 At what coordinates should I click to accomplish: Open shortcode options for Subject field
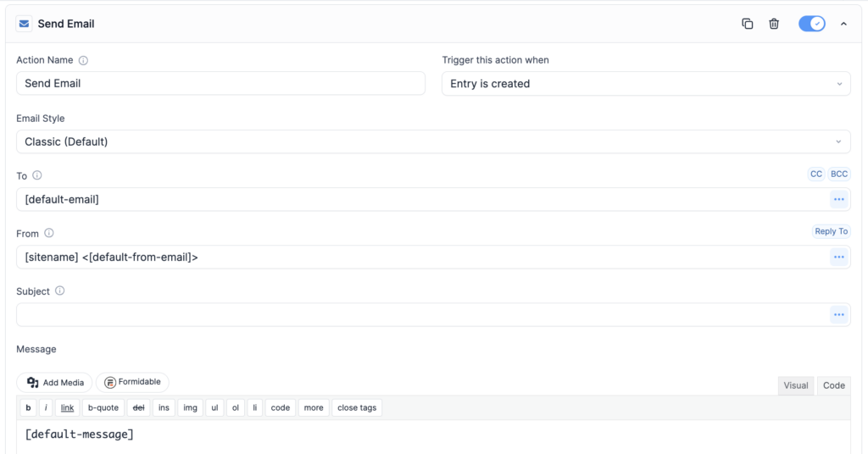[839, 314]
